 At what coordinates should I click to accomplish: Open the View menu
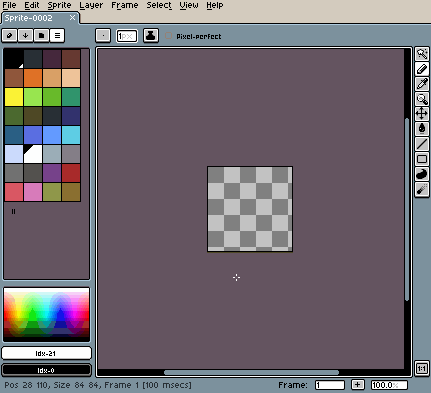pos(189,5)
